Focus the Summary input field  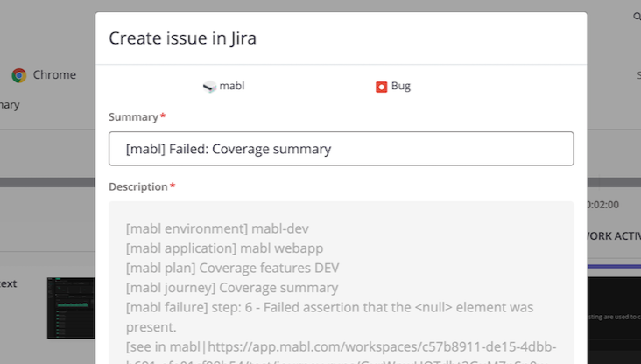click(x=341, y=149)
